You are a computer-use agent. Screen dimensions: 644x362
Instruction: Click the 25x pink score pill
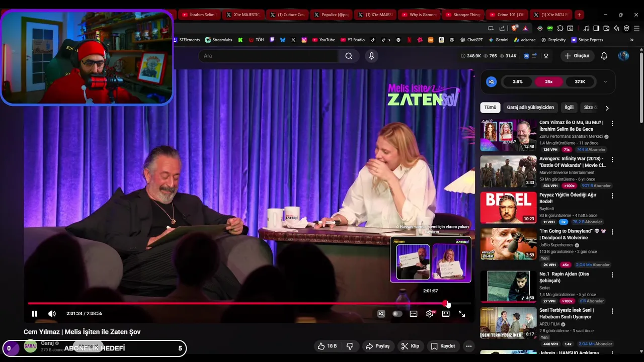(549, 81)
